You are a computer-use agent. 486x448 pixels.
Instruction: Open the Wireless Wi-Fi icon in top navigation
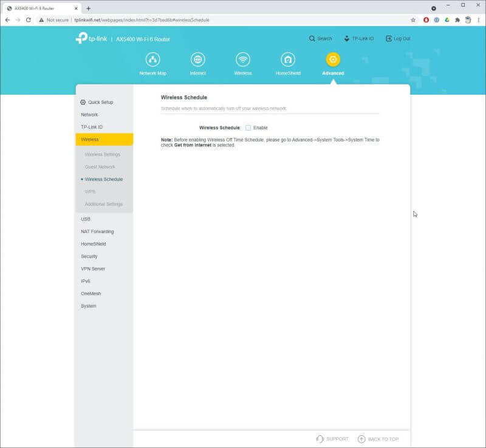click(x=242, y=59)
